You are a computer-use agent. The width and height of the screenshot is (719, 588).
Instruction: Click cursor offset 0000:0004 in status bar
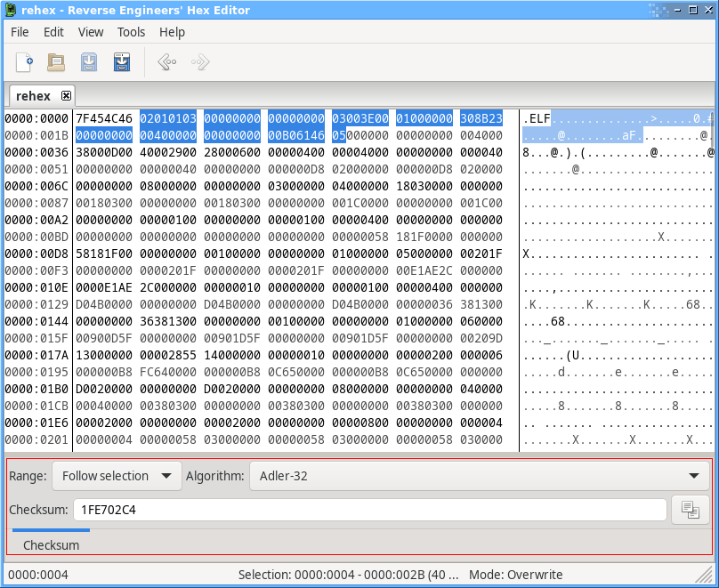(x=38, y=575)
